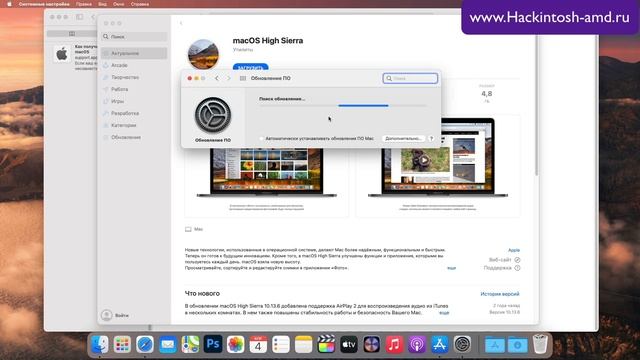Open История версий version history link

pyautogui.click(x=500, y=294)
